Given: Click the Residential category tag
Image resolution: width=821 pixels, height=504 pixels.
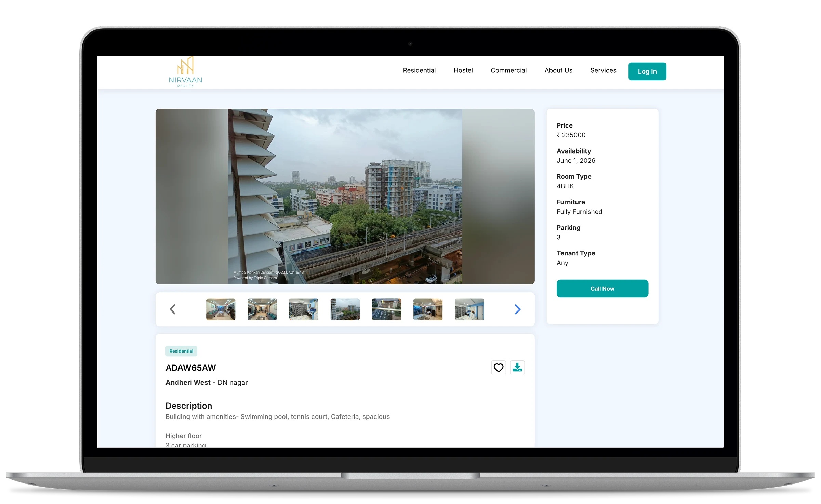Looking at the screenshot, I should pyautogui.click(x=181, y=351).
